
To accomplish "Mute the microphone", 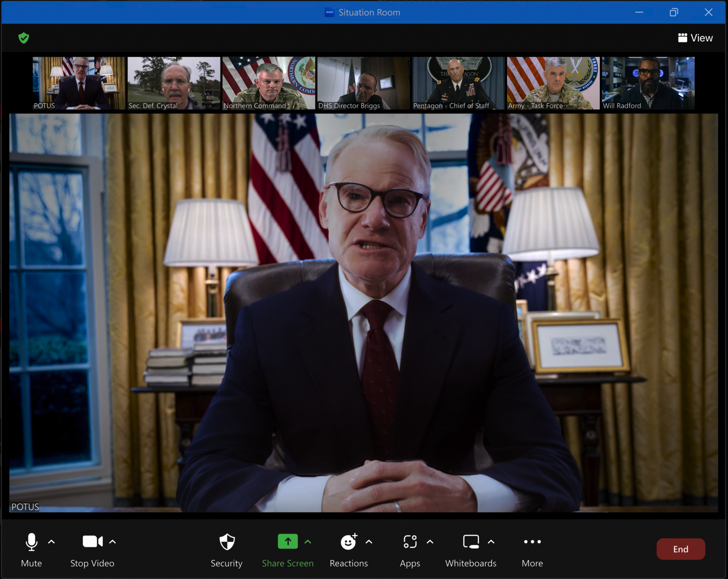I will pos(31,550).
